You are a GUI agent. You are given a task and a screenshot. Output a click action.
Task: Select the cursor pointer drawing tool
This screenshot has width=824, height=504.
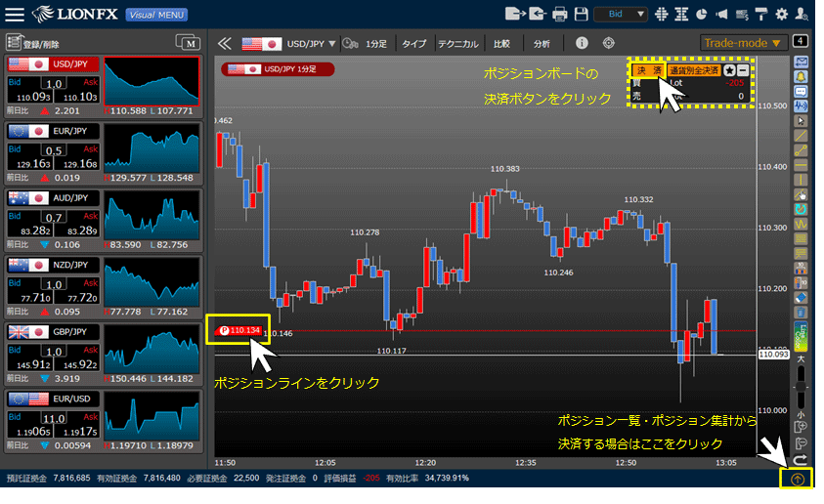(801, 121)
